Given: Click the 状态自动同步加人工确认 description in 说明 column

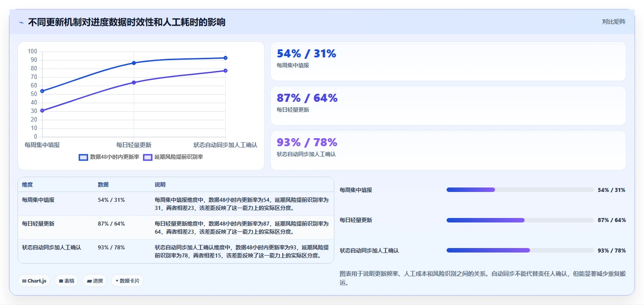Looking at the screenshot, I should 241,252.
